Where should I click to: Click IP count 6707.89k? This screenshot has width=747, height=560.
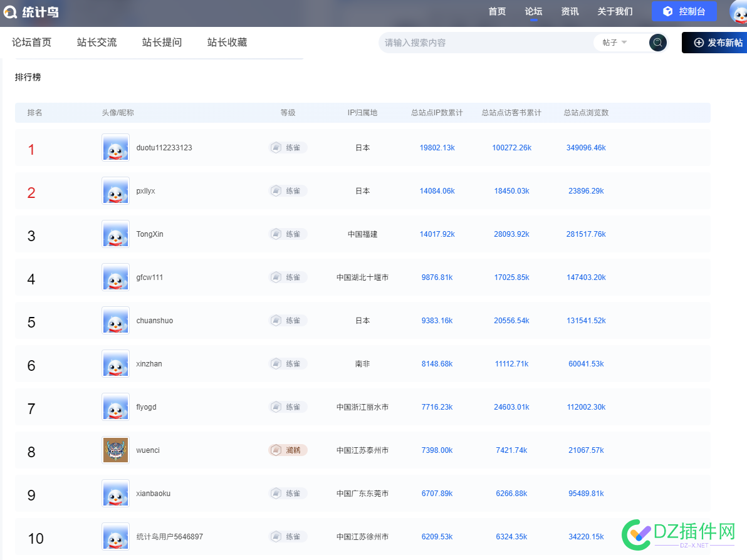point(437,494)
